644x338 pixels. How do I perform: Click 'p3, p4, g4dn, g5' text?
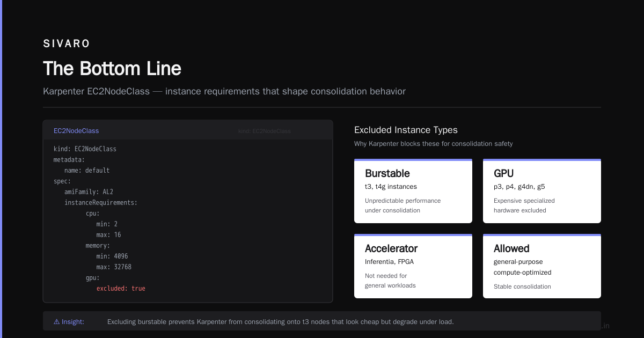click(519, 187)
